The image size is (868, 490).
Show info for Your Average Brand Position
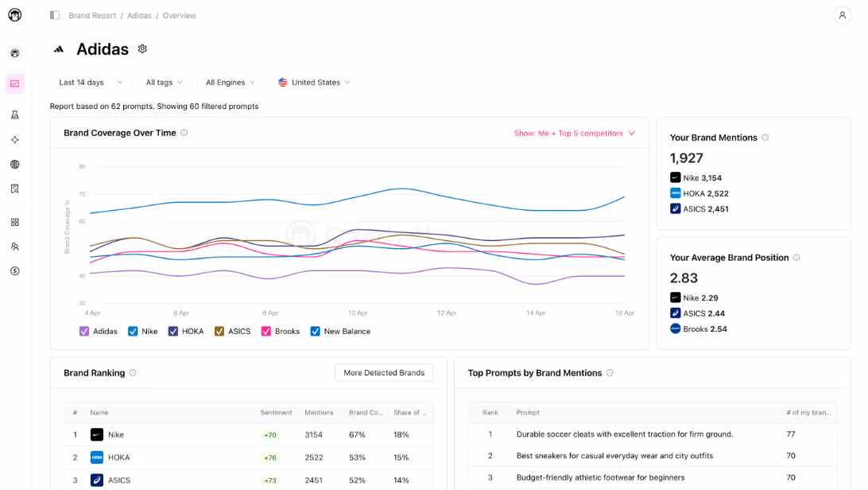796,258
